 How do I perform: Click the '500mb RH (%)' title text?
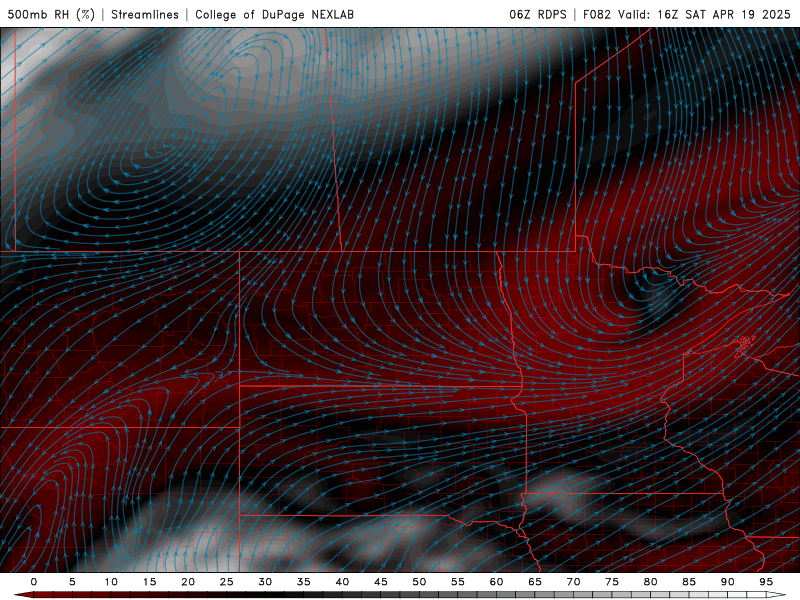click(x=51, y=14)
